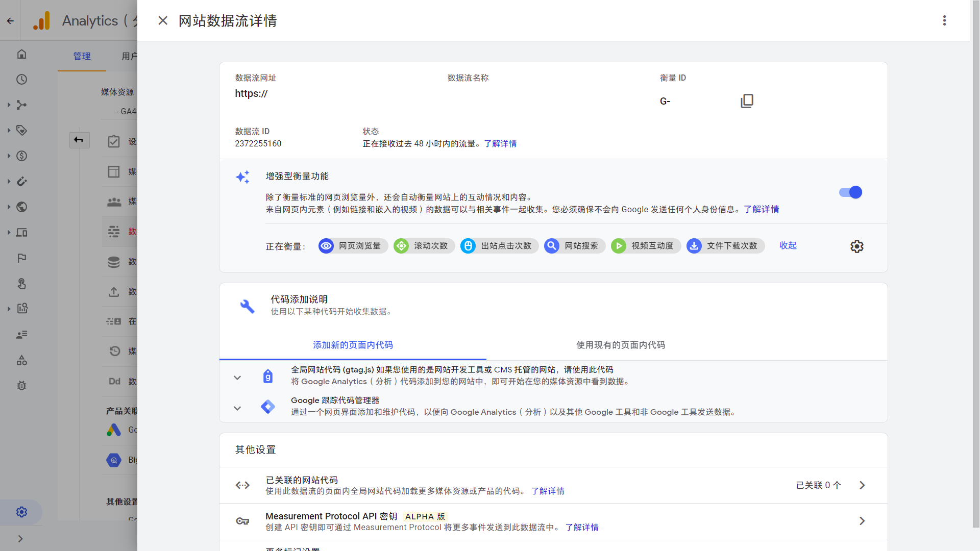Open the three-dot more options menu
Image resolution: width=980 pixels, height=551 pixels.
(x=944, y=20)
